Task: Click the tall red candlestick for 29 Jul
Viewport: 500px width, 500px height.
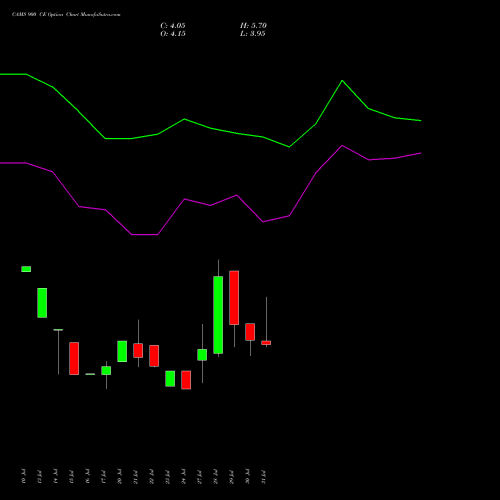Action: 234,298
